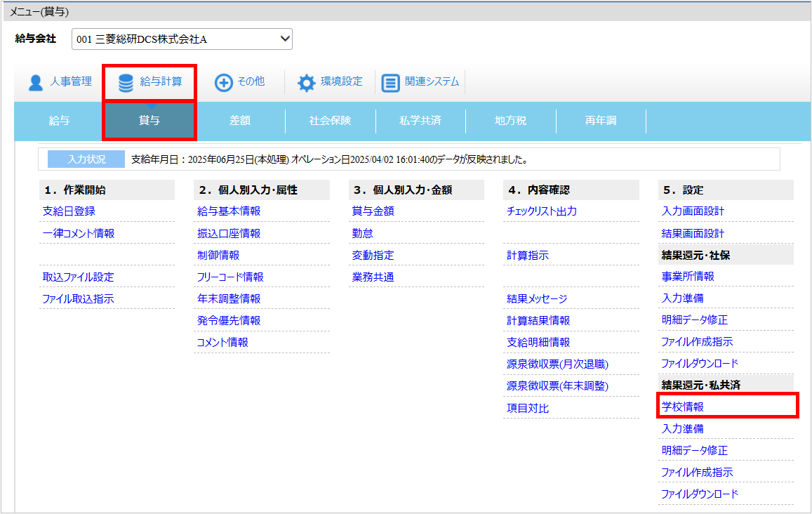The height and width of the screenshot is (514, 812).
Task: Open the 給与基本情報 link
Action: coord(229,211)
